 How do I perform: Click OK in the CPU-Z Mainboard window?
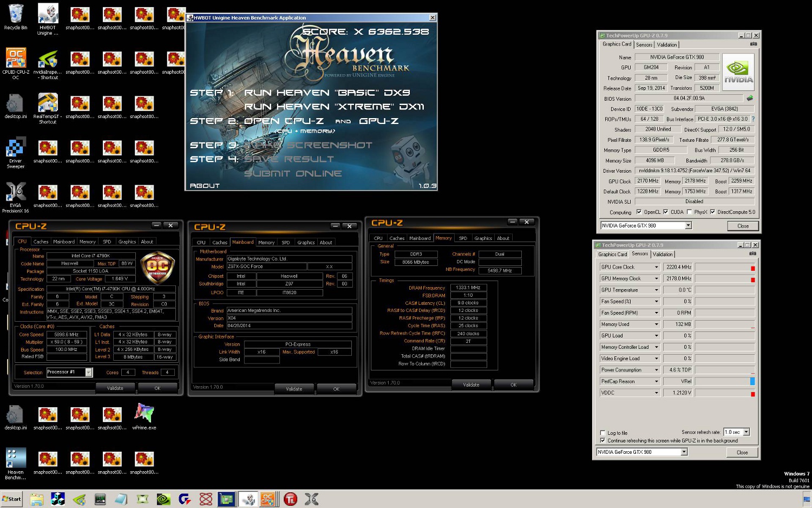click(x=336, y=389)
